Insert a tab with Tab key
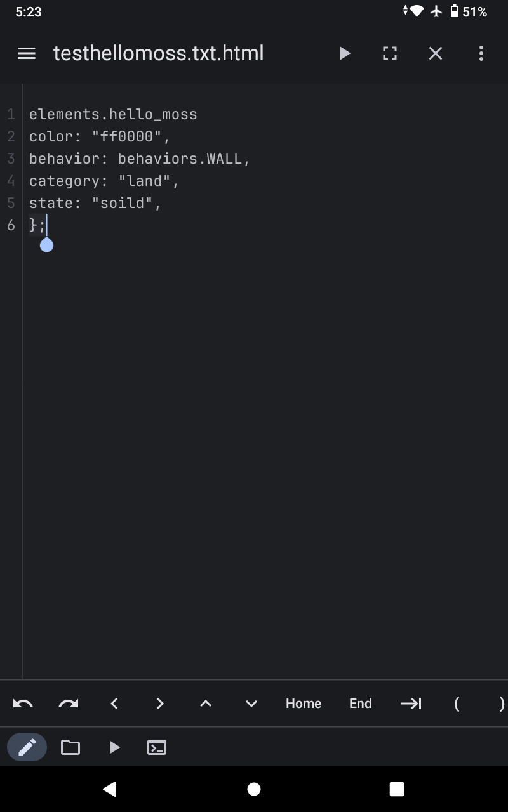The width and height of the screenshot is (508, 812). (x=411, y=703)
